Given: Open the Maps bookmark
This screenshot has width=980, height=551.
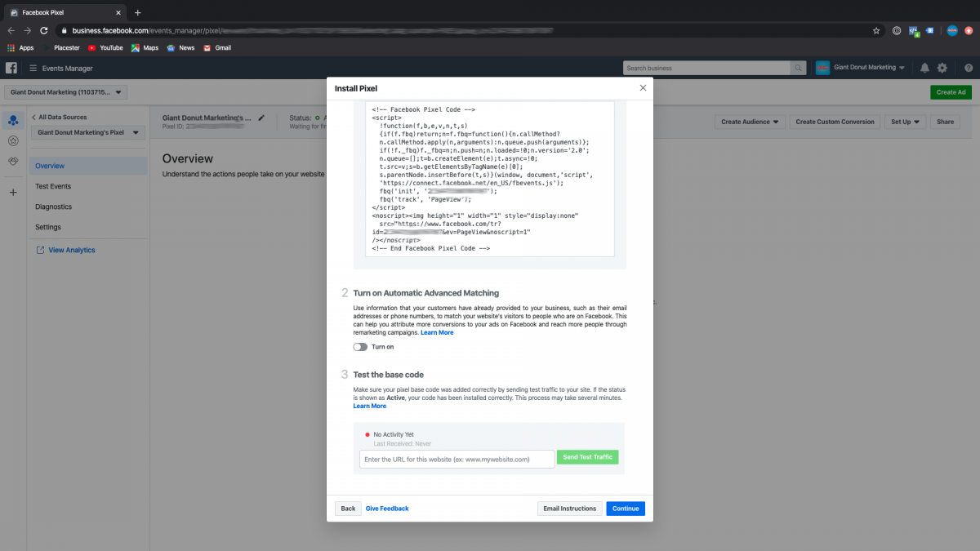Looking at the screenshot, I should 145,48.
